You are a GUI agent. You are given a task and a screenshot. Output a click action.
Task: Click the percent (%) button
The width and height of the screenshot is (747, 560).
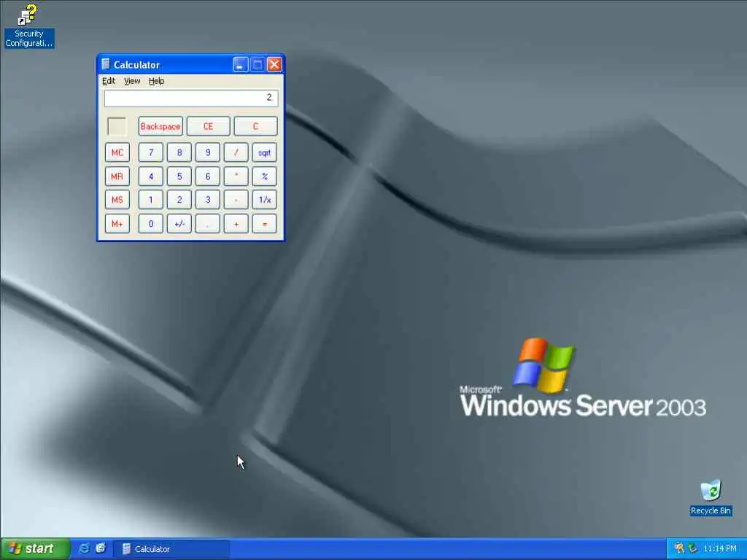[264, 176]
